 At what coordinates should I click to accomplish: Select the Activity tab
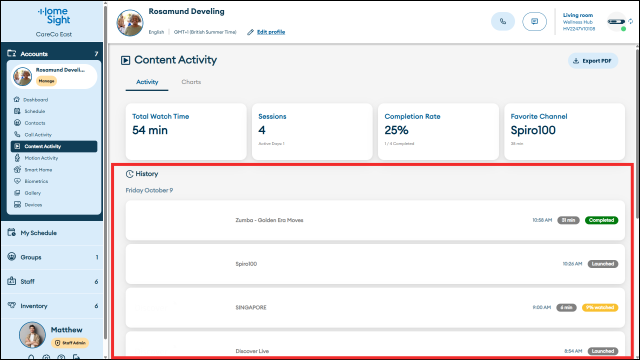click(x=147, y=82)
